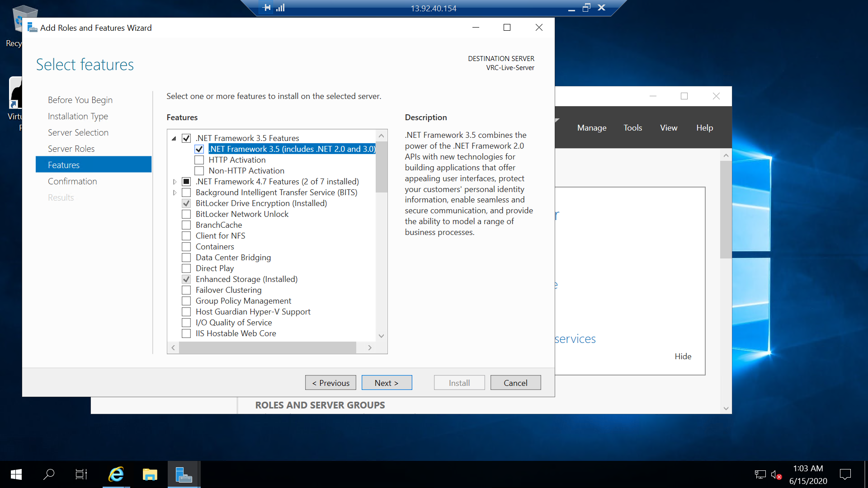Screen dimensions: 868x488
Task: Open the taskbar search icon
Action: pos(49,474)
